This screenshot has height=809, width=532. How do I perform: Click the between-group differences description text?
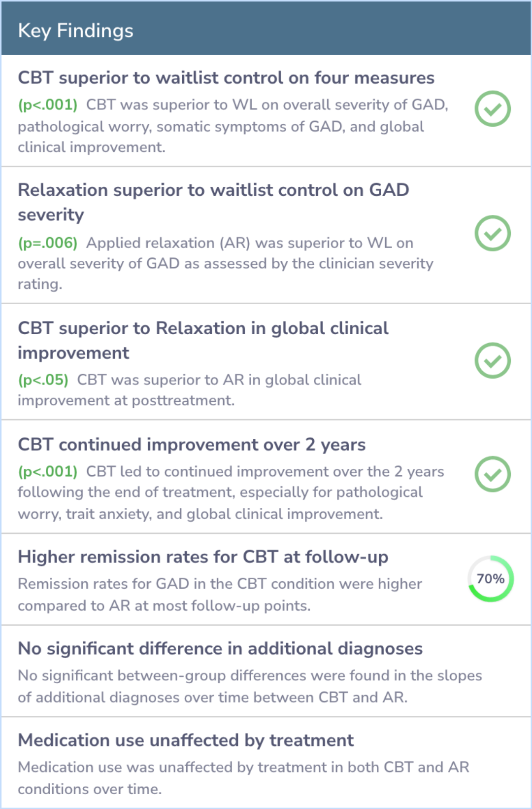pos(250,686)
